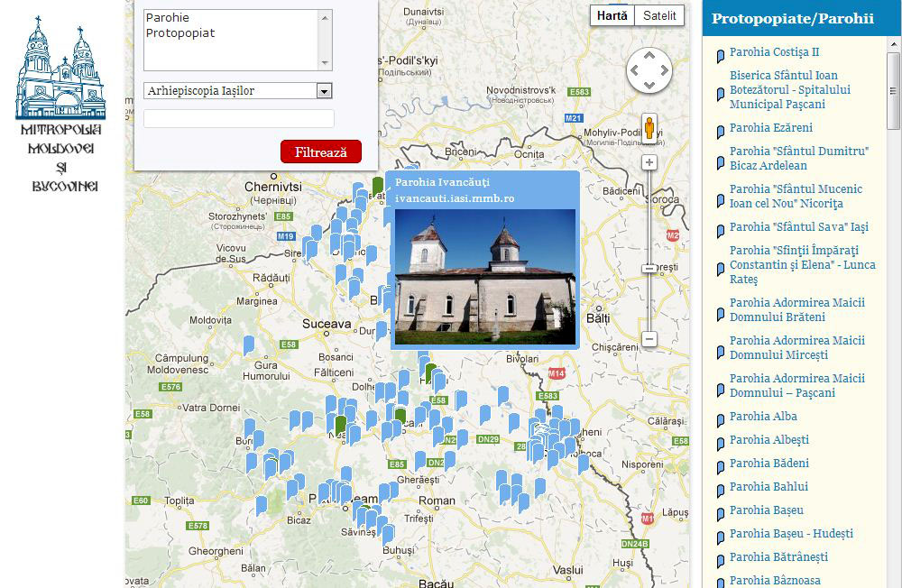Image resolution: width=902 pixels, height=588 pixels.
Task: Click the down arrow of the type listbox
Action: click(x=326, y=64)
